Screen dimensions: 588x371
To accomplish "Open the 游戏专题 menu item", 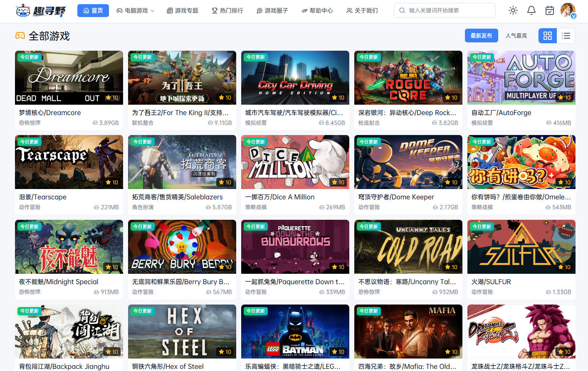I will coord(183,10).
